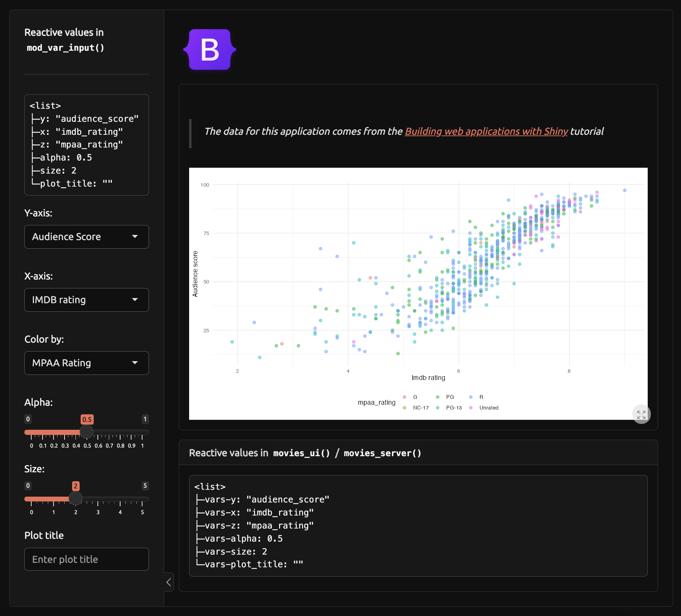The image size is (681, 616).
Task: Click the Alpha slider handle
Action: 86,432
